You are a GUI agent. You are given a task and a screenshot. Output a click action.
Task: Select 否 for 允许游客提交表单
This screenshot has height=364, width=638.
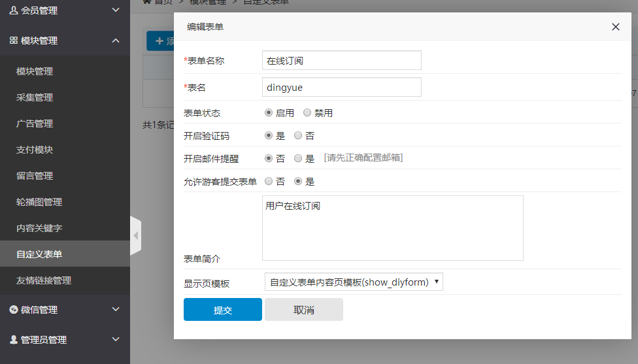point(269,181)
